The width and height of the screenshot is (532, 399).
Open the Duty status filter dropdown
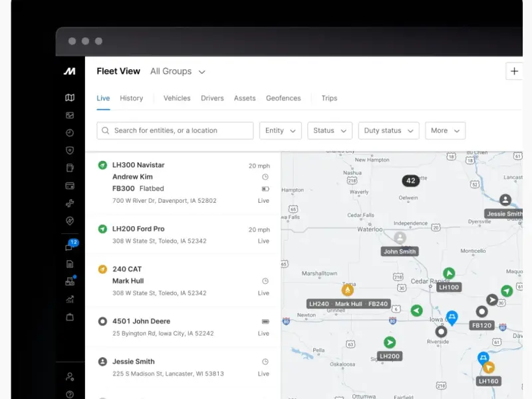(388, 130)
